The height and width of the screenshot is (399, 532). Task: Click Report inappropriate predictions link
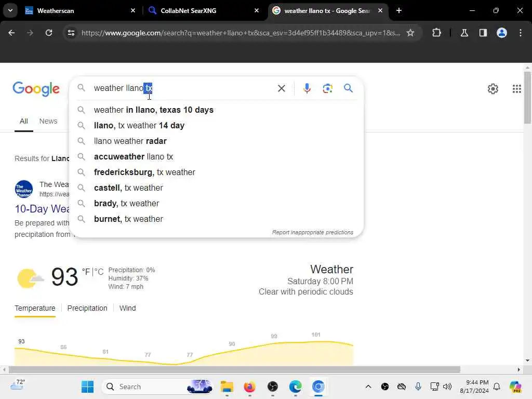coord(312,232)
